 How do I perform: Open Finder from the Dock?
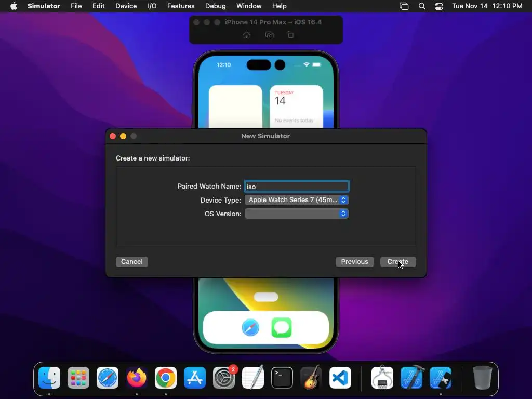pos(49,378)
